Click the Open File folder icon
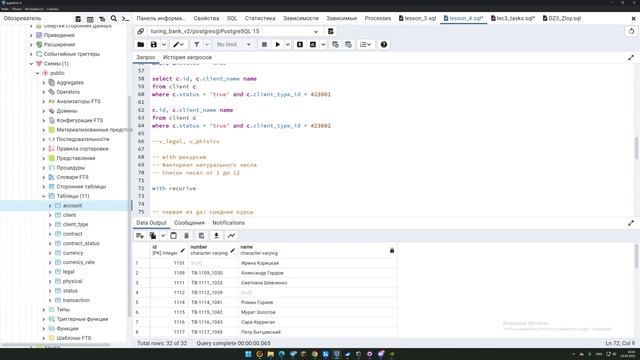 click(141, 44)
